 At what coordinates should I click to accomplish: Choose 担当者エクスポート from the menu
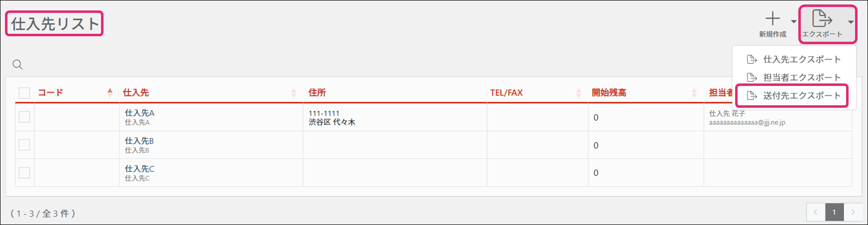pyautogui.click(x=801, y=77)
